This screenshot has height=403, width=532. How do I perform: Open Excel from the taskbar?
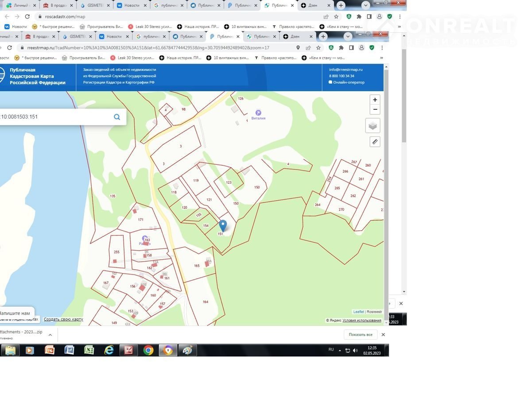[x=89, y=350]
